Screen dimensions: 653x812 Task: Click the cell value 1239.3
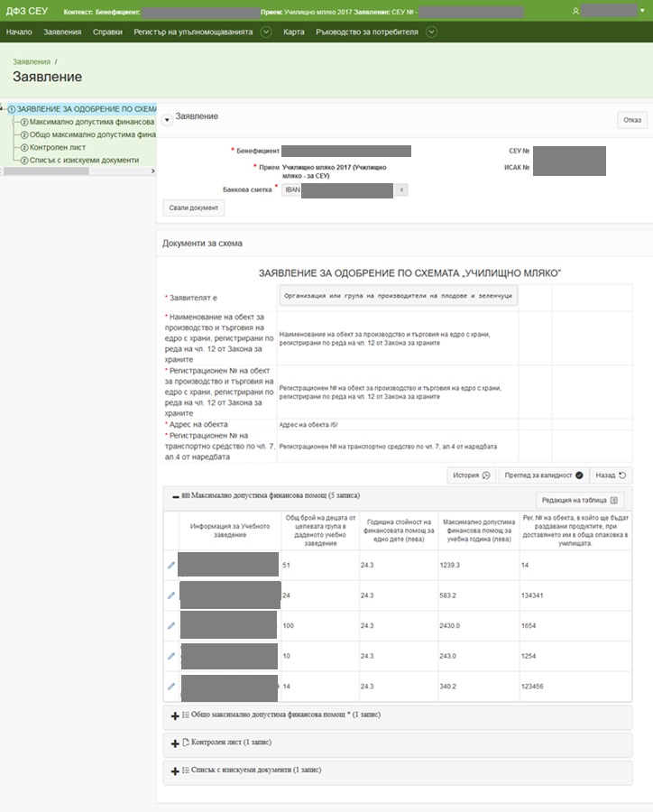[449, 565]
